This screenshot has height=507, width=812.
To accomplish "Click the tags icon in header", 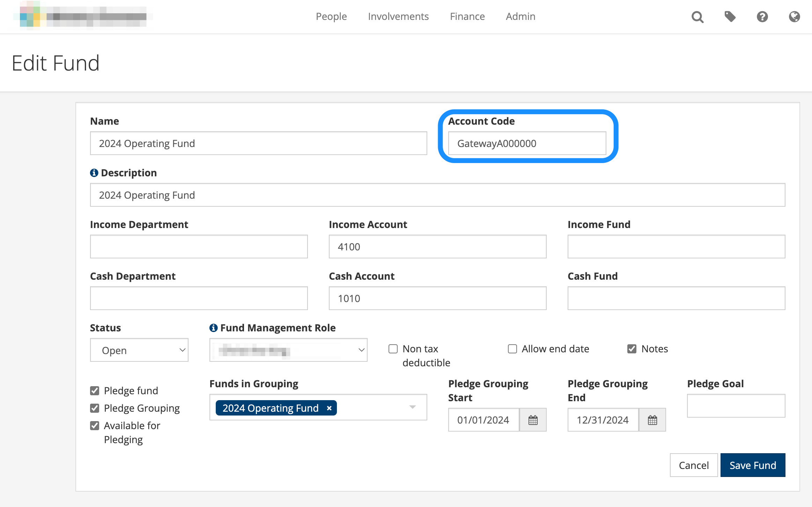I will pos(730,17).
